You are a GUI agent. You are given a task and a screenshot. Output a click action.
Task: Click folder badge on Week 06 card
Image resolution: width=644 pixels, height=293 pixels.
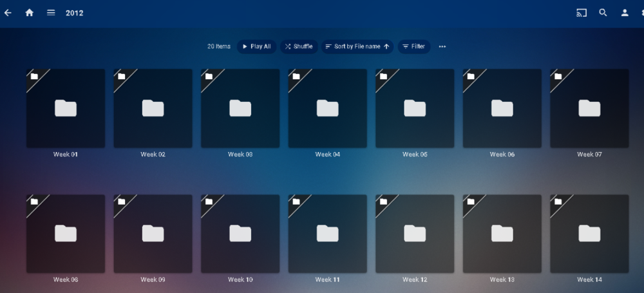click(x=471, y=76)
